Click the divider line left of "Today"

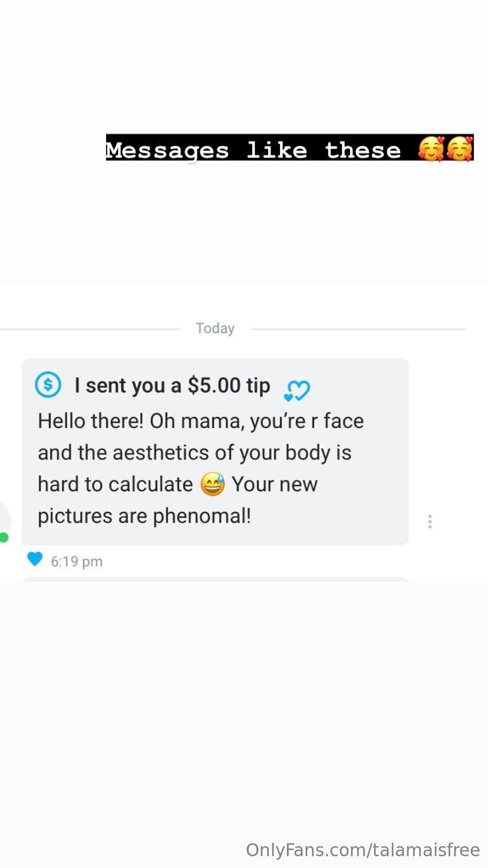90,329
